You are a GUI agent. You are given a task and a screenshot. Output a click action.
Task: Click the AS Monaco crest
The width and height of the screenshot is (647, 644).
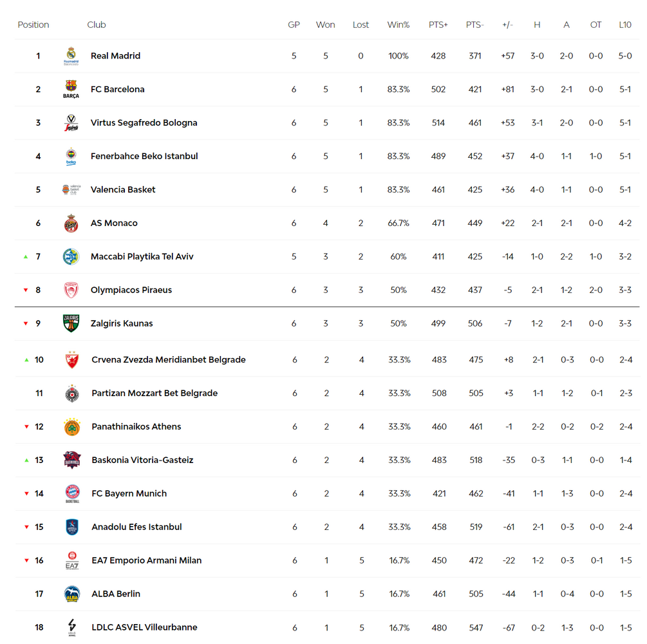click(71, 223)
